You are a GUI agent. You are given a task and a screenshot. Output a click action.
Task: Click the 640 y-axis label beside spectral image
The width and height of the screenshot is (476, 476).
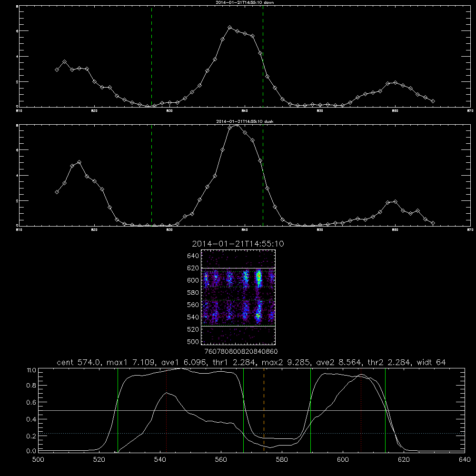(193, 256)
